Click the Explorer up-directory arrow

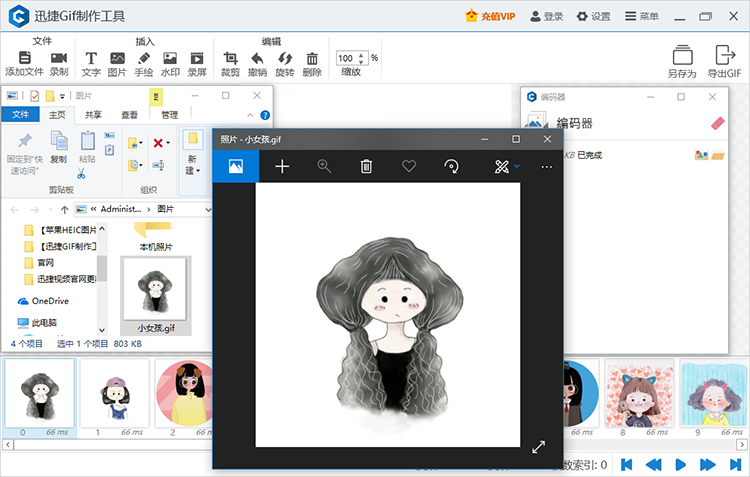coord(65,210)
